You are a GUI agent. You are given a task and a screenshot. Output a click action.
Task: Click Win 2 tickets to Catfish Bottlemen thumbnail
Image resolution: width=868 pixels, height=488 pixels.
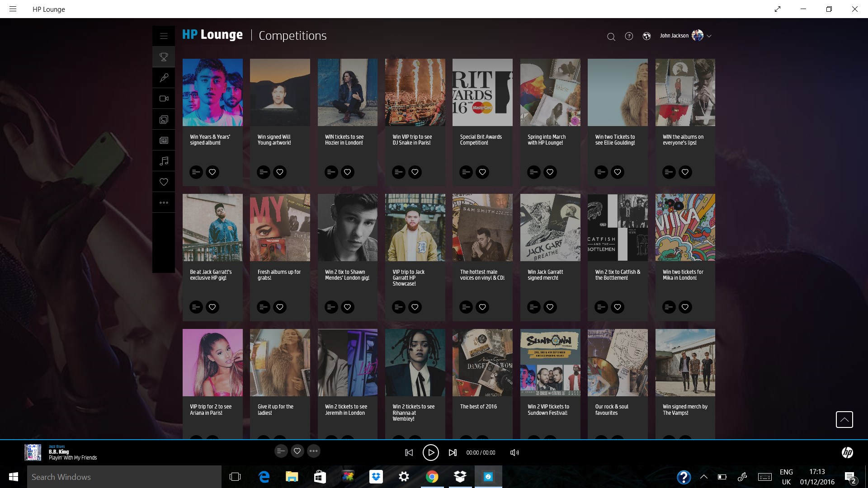coord(618,228)
